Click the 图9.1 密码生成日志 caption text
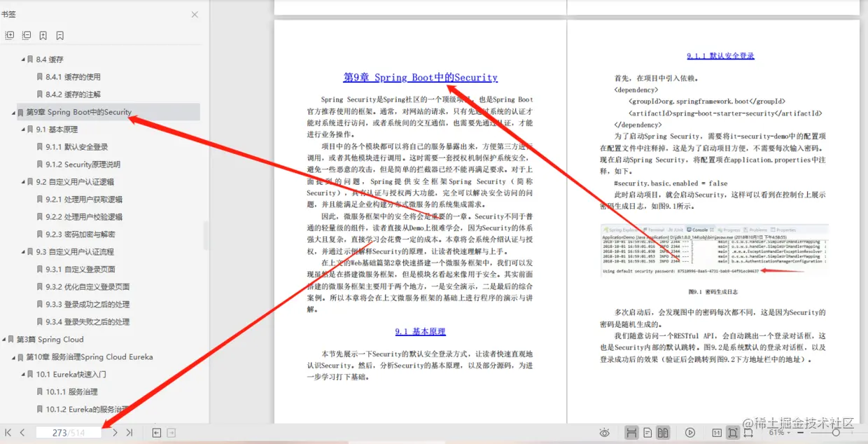 (x=713, y=292)
